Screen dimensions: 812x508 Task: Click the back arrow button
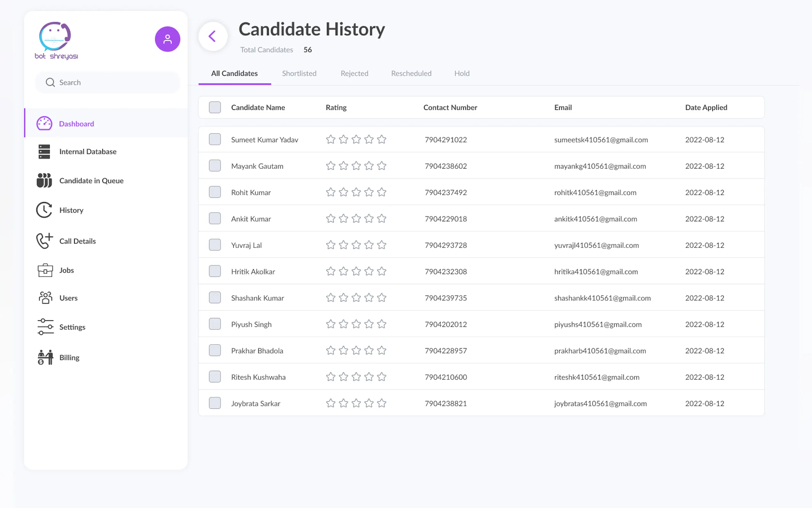213,36
